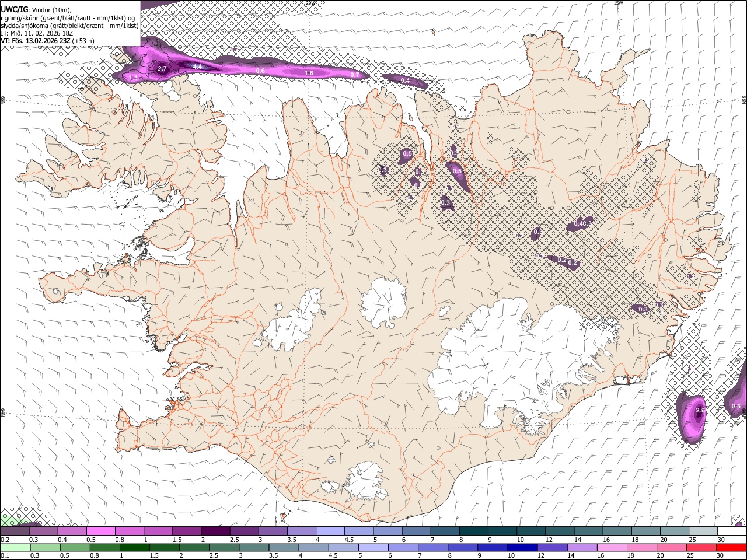Click the '2.7' snowfall value on the map
Viewport: 747px width, 560px height.
(162, 69)
